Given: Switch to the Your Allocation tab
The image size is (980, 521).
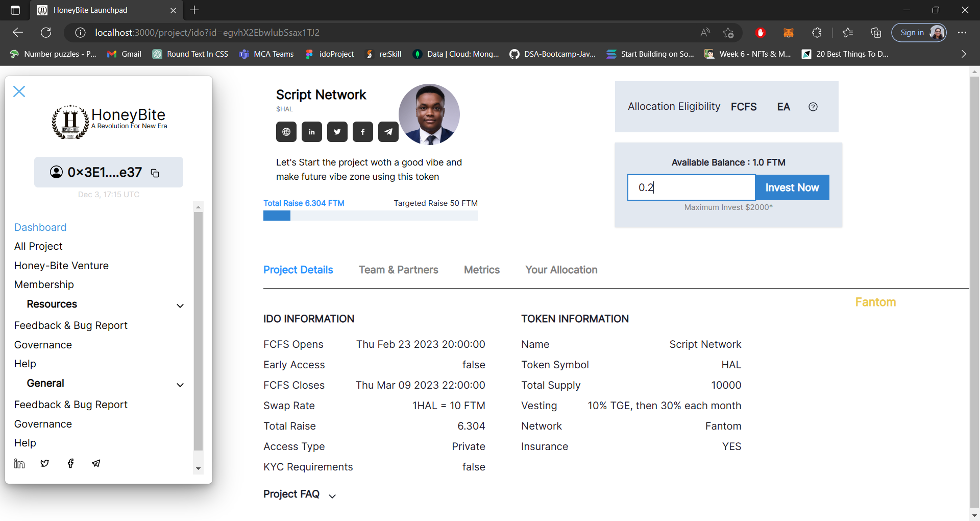Looking at the screenshot, I should tap(561, 270).
